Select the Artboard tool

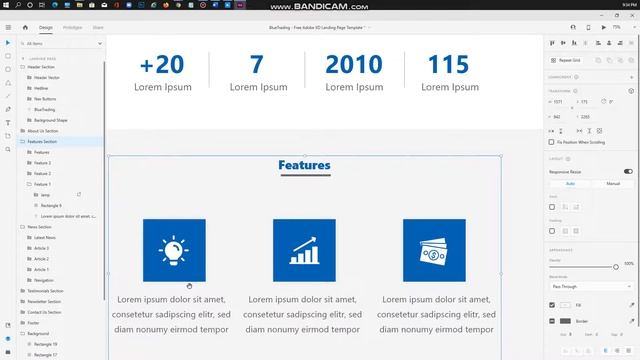pos(8,136)
